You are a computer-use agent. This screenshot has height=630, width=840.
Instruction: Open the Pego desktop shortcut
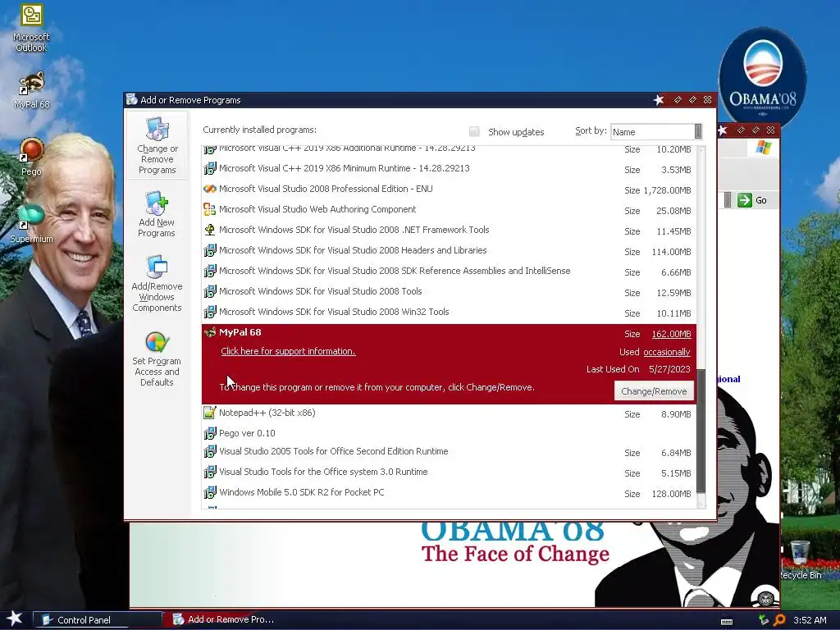(x=31, y=157)
